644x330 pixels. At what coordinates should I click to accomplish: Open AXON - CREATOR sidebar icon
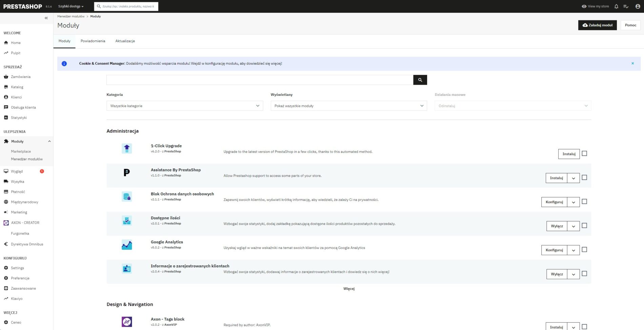click(x=6, y=223)
